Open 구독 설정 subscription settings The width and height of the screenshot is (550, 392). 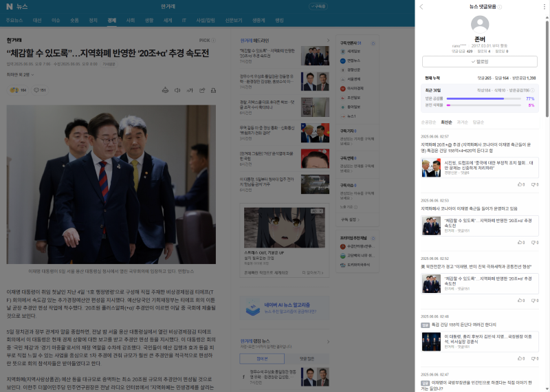point(350,219)
